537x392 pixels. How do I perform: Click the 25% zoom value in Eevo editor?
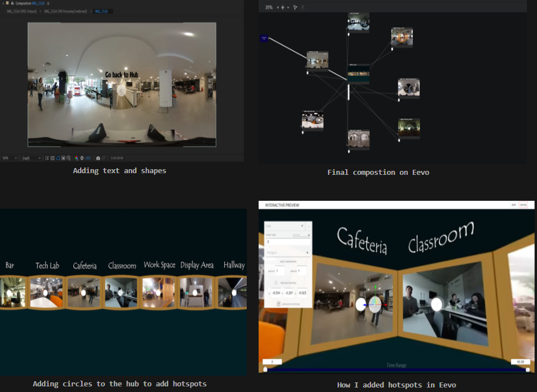(269, 7)
